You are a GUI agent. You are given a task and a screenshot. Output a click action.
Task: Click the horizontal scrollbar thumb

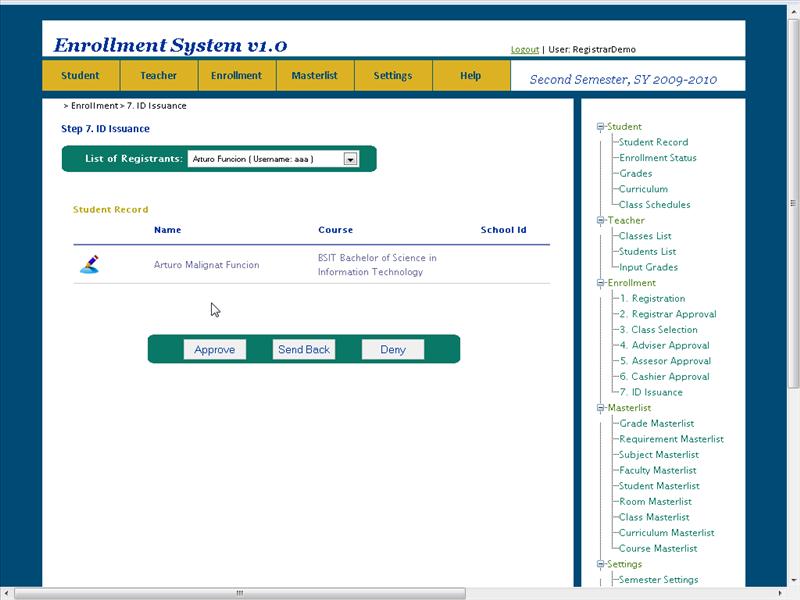240,593
